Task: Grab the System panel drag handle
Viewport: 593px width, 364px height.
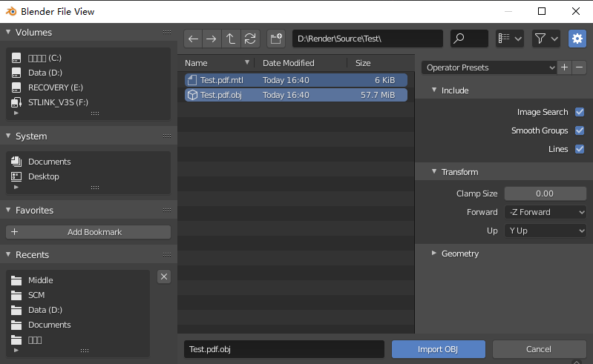Action: click(167, 136)
